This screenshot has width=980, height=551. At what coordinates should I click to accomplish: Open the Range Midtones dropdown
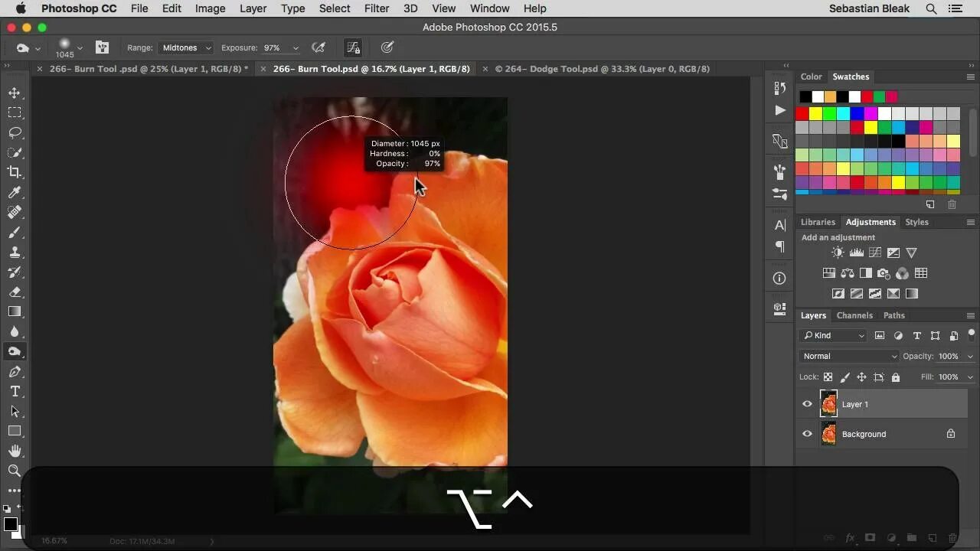(186, 47)
